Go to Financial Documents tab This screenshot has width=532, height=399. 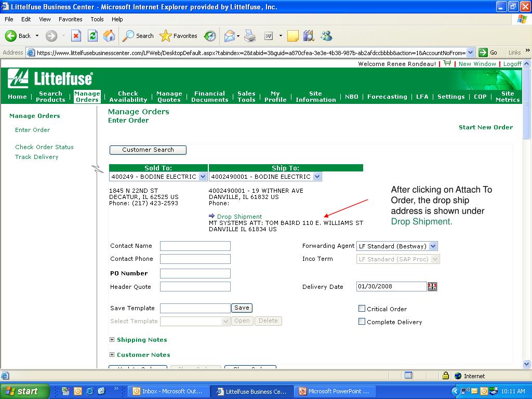[210, 96]
